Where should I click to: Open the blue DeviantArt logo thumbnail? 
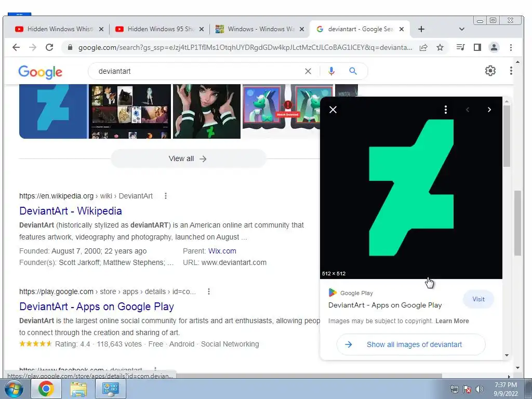pos(54,111)
